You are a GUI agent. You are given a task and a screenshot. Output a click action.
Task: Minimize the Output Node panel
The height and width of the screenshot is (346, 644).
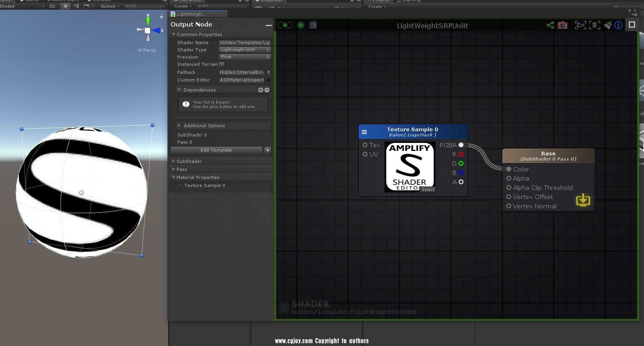[268, 25]
